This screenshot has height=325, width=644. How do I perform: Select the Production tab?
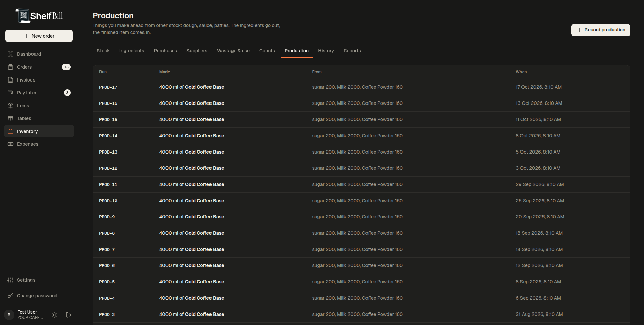[x=296, y=51]
